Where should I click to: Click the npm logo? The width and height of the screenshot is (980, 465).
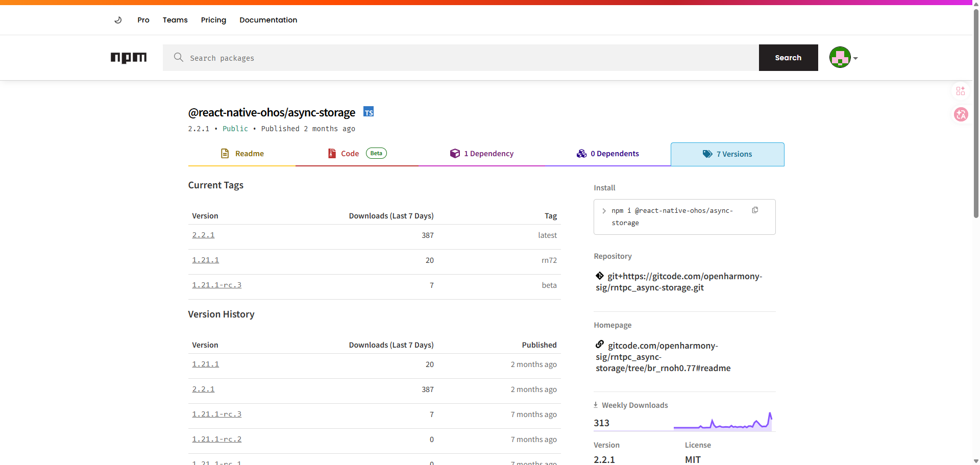point(129,58)
